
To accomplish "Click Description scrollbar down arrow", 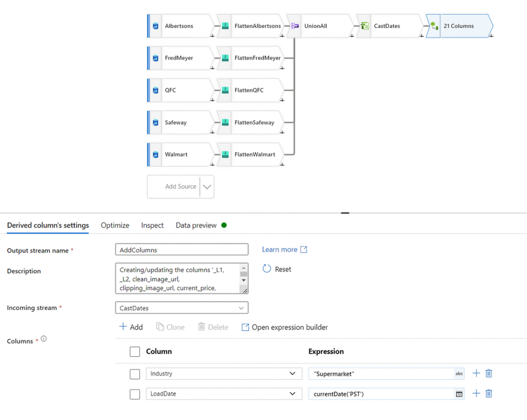I will click(x=244, y=280).
